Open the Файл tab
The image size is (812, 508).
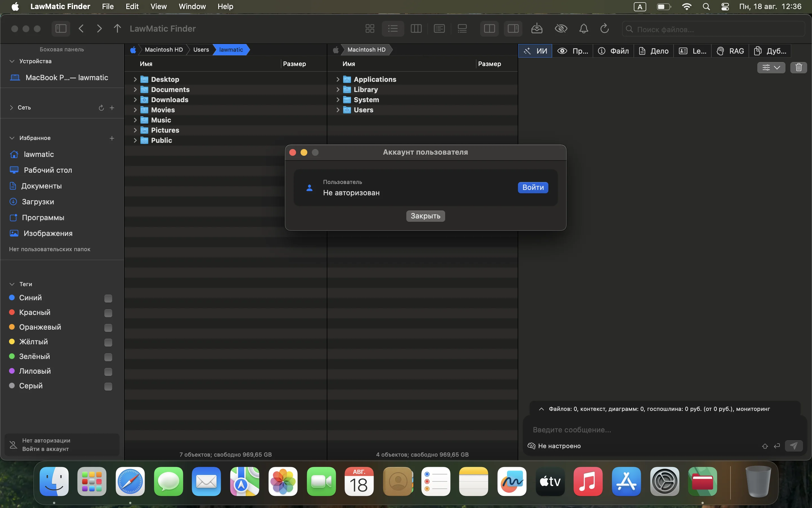[613, 51]
